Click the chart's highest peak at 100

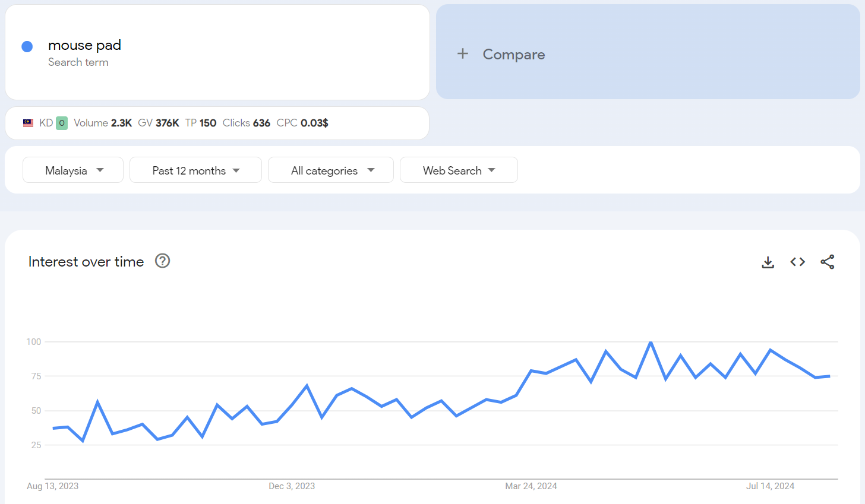pos(651,343)
